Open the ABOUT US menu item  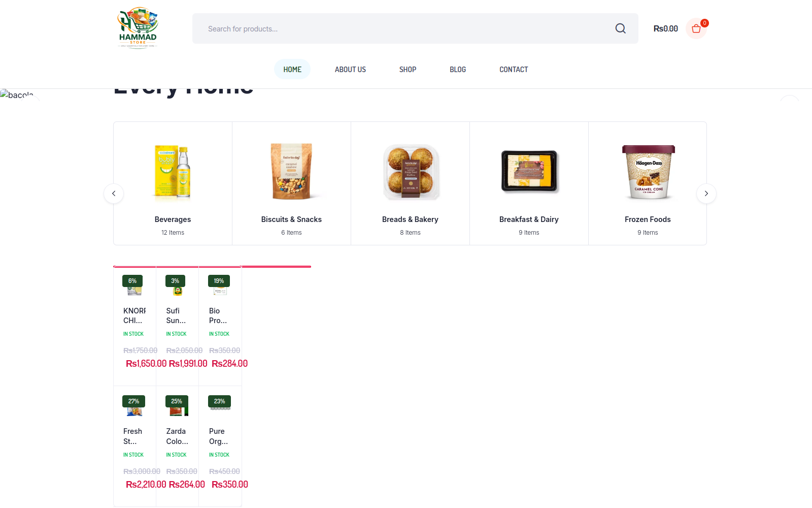350,69
